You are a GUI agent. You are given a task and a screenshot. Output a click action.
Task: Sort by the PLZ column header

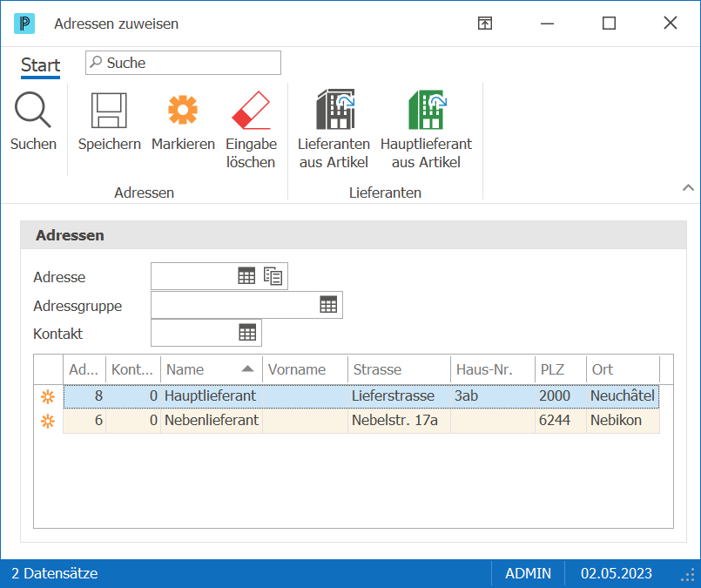(561, 370)
